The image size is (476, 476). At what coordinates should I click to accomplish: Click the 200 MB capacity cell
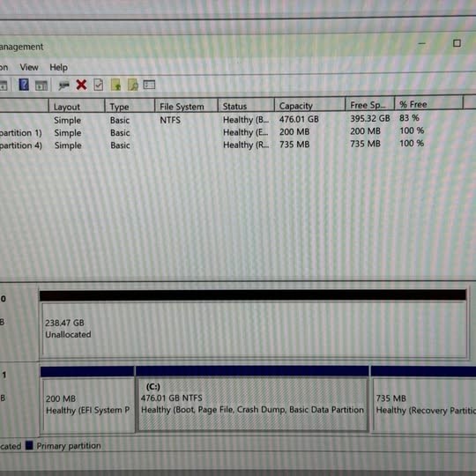(x=294, y=131)
